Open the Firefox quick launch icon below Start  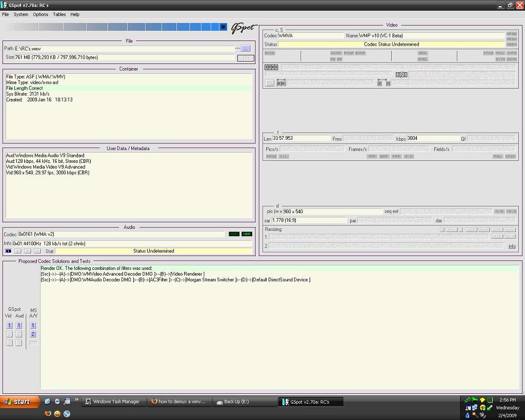(48, 414)
